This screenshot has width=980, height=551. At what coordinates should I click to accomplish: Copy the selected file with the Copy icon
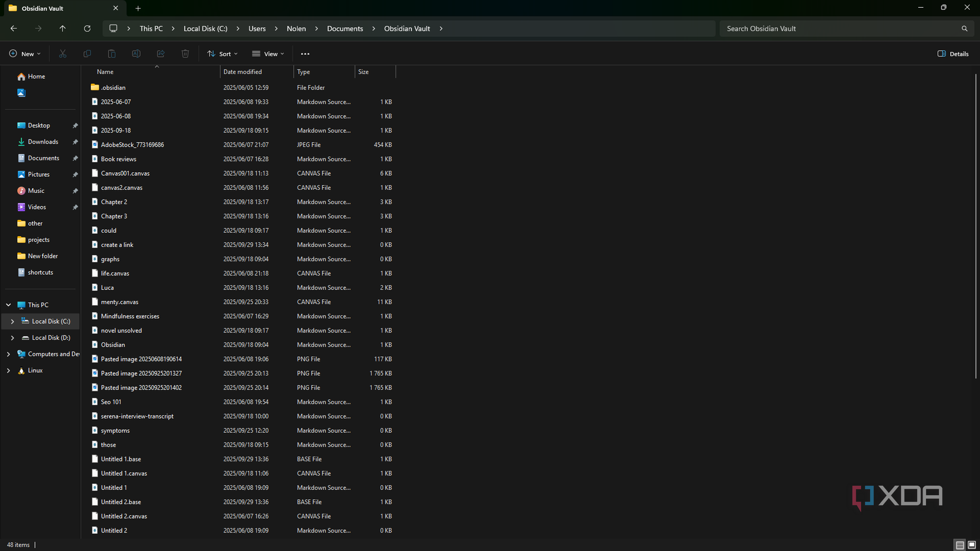[87, 53]
